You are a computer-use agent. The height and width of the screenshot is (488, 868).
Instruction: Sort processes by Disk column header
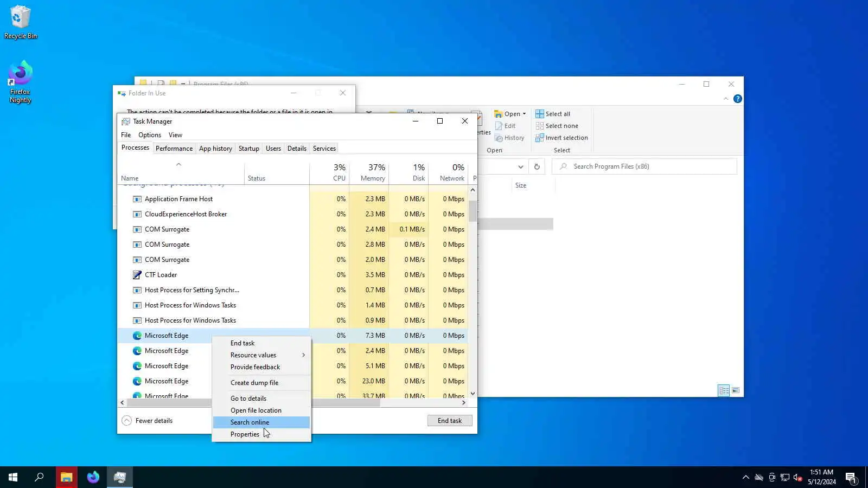409,173
